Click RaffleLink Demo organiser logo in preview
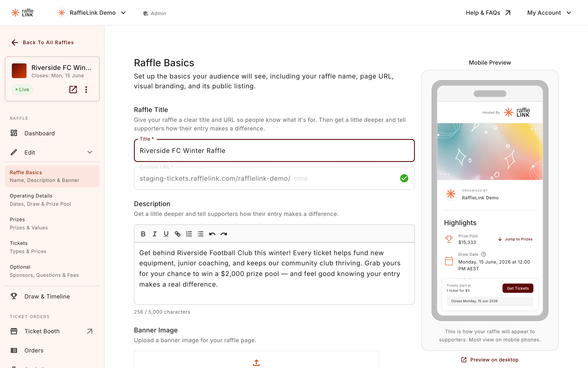The image size is (588, 368). pos(451,194)
